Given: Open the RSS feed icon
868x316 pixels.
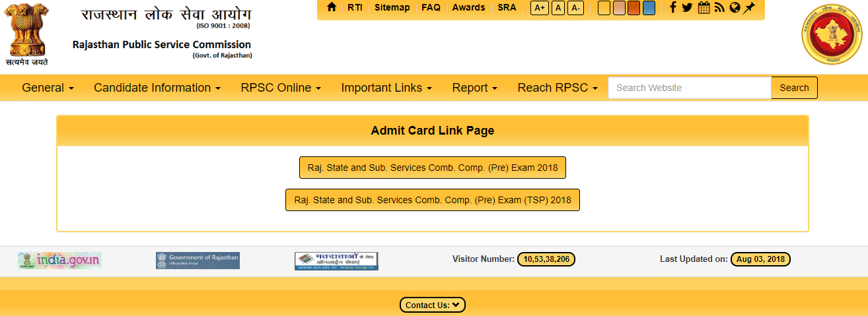Looking at the screenshot, I should point(719,8).
